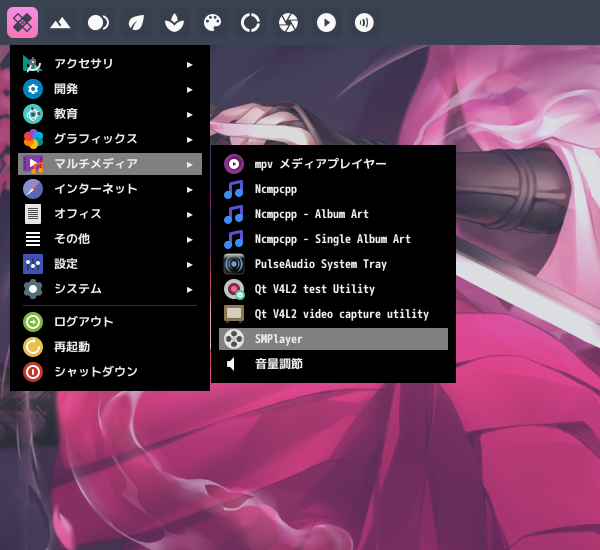This screenshot has width=600, height=550.
Task: Launch Qt V4L2 video capture utility
Action: point(333,314)
